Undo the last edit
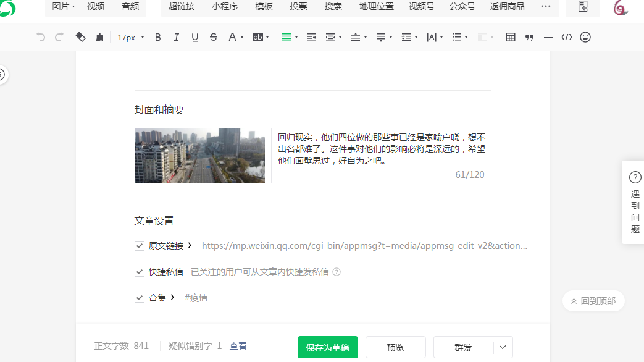This screenshot has height=362, width=644. coord(40,38)
